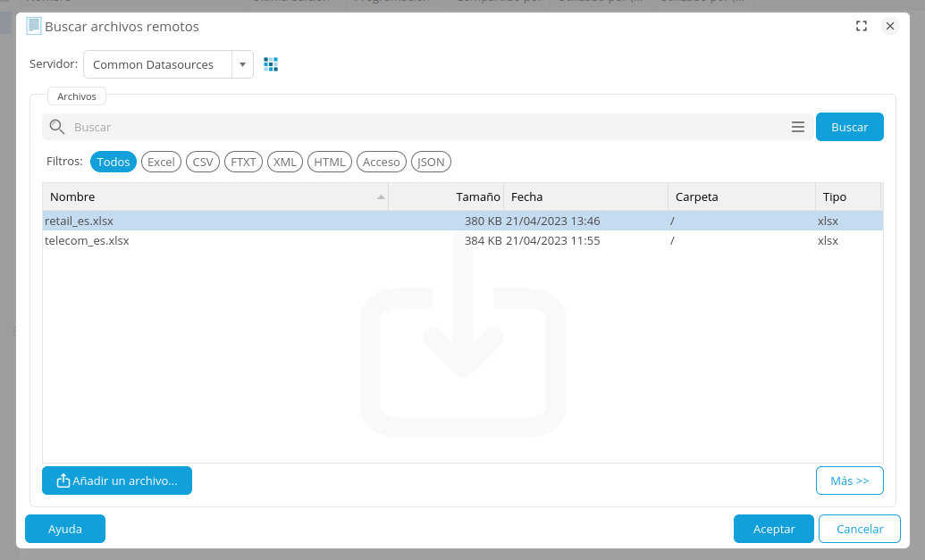Image resolution: width=925 pixels, height=560 pixels.
Task: Click the Añadir un archivo button
Action: 117,481
